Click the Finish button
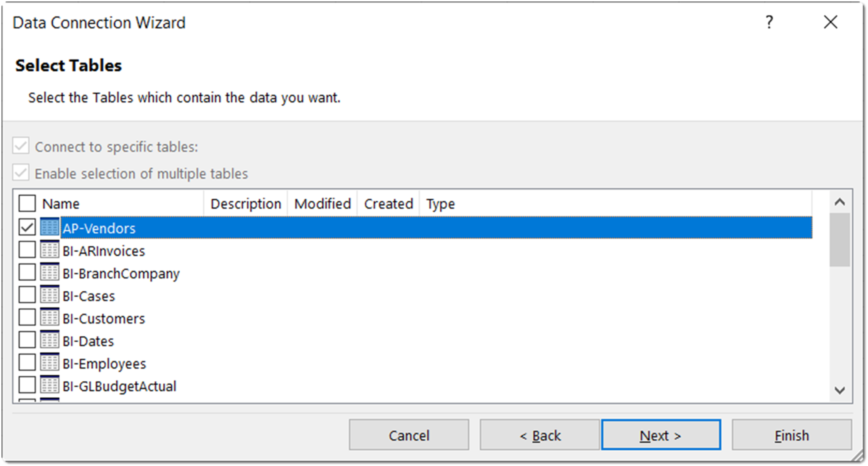 [x=792, y=435]
